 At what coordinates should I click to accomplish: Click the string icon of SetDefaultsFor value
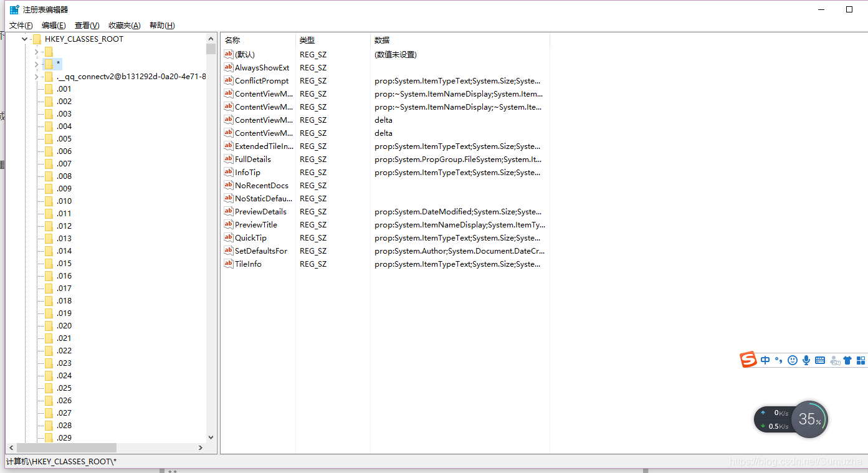coord(229,251)
